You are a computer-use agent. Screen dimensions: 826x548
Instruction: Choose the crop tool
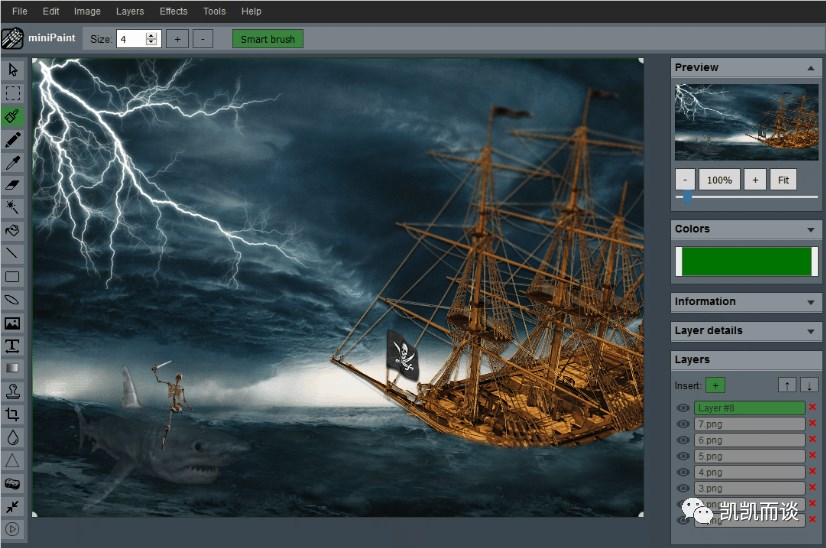tap(13, 414)
